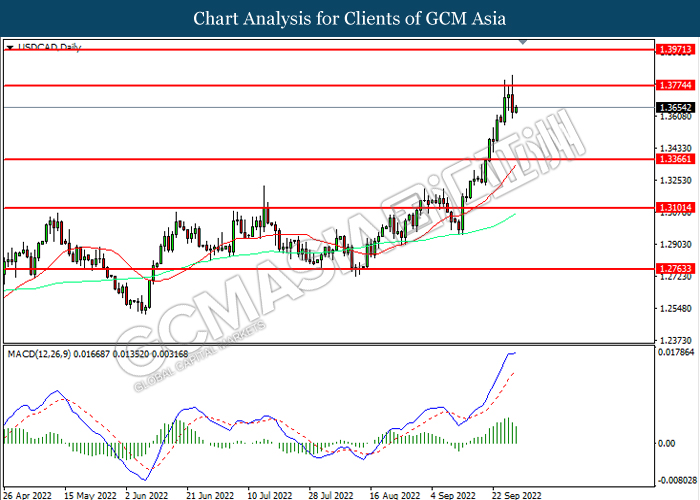The image size is (700, 500).
Task: Click the chart shift triangle marker at top
Action: pos(523,42)
